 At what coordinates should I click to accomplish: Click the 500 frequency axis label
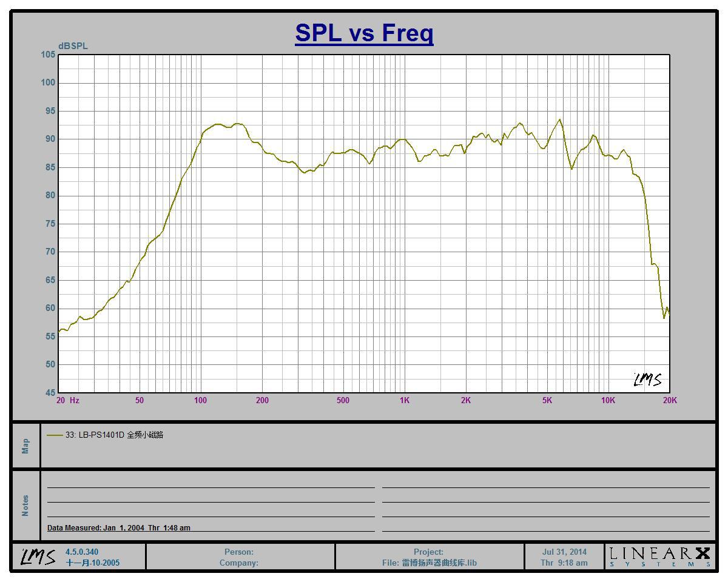tap(343, 400)
